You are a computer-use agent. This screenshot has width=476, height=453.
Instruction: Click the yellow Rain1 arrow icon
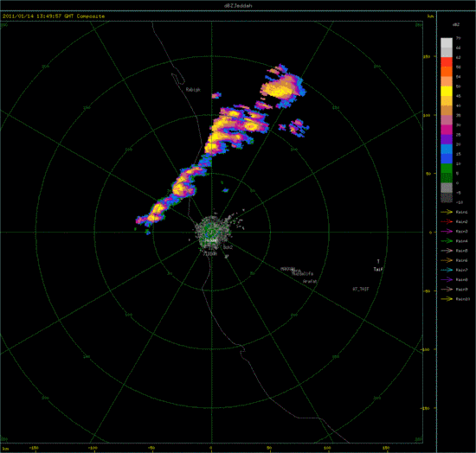coord(447,212)
